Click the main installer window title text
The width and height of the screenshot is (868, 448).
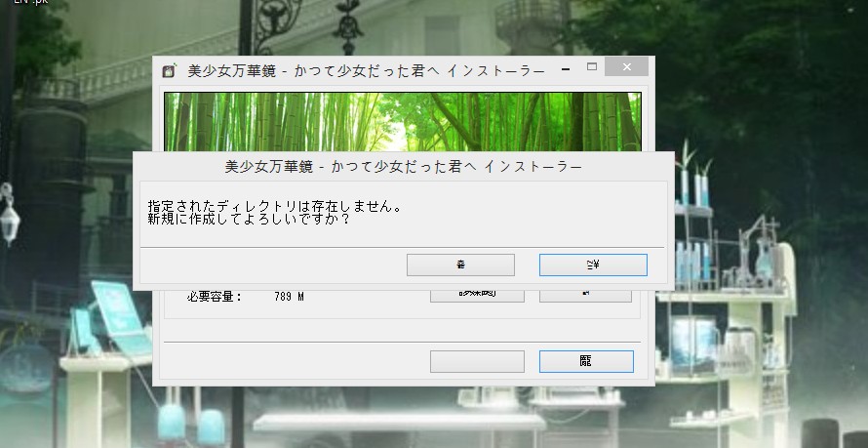(x=365, y=70)
